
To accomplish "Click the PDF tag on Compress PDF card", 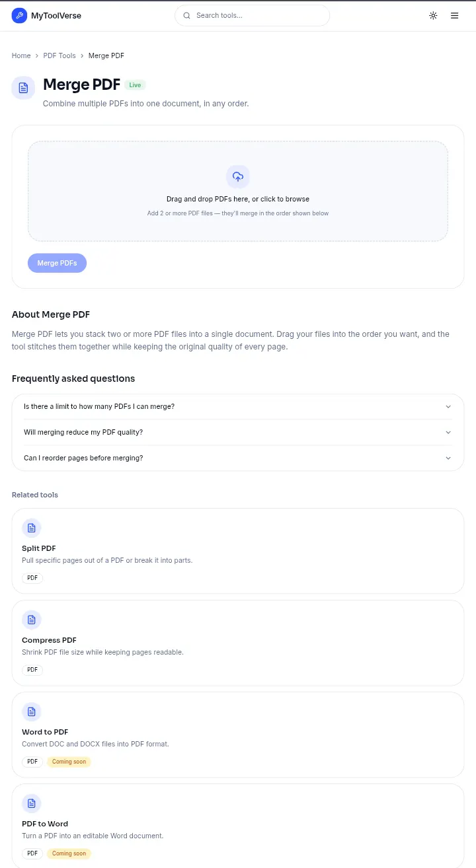I will click(x=32, y=670).
